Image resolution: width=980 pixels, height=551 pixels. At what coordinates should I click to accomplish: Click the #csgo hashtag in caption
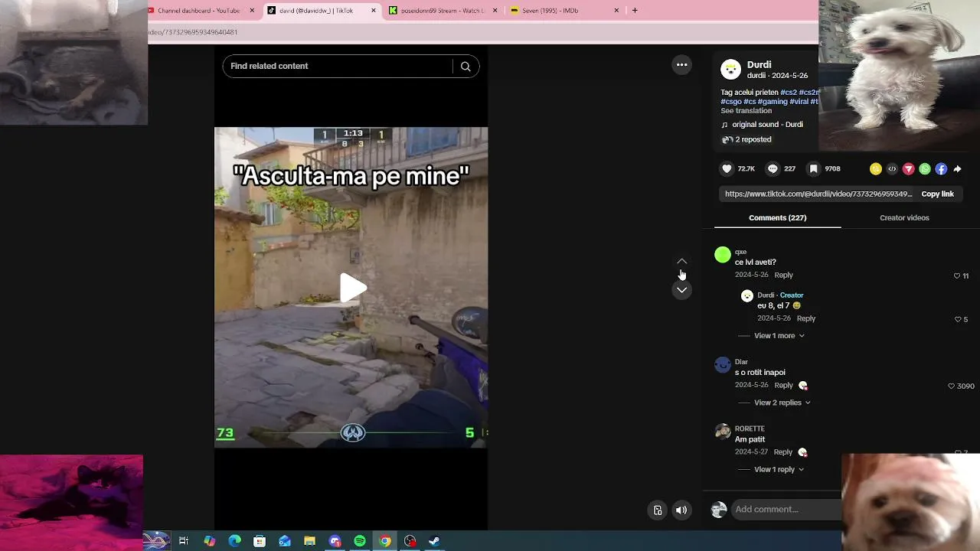click(x=730, y=102)
